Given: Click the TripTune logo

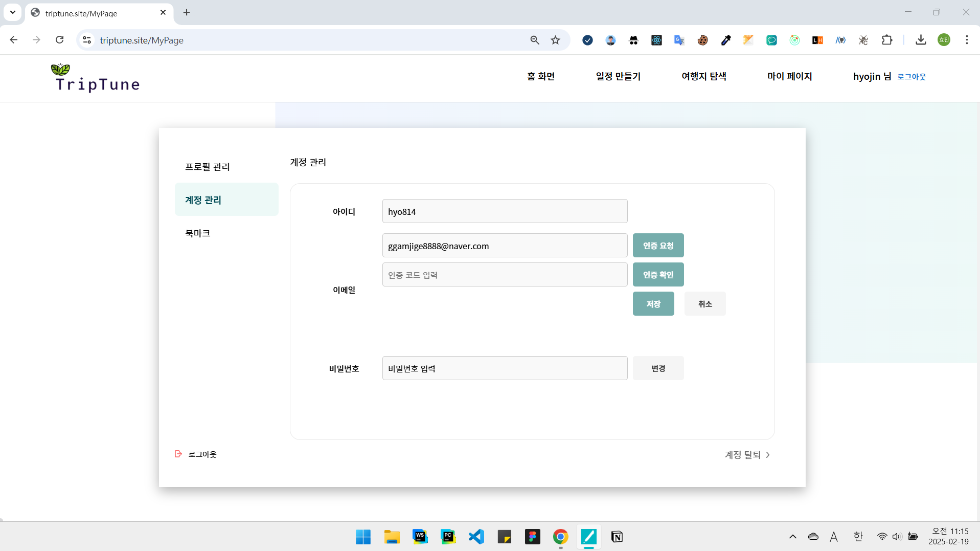Looking at the screenshot, I should pos(96,78).
